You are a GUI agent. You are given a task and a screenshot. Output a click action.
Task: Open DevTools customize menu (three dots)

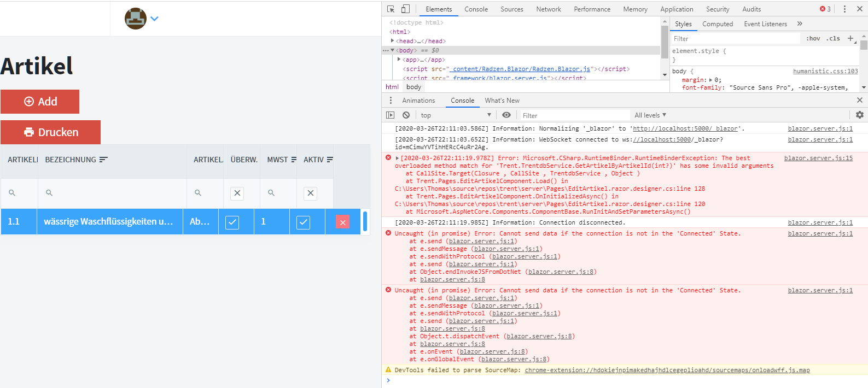click(844, 9)
